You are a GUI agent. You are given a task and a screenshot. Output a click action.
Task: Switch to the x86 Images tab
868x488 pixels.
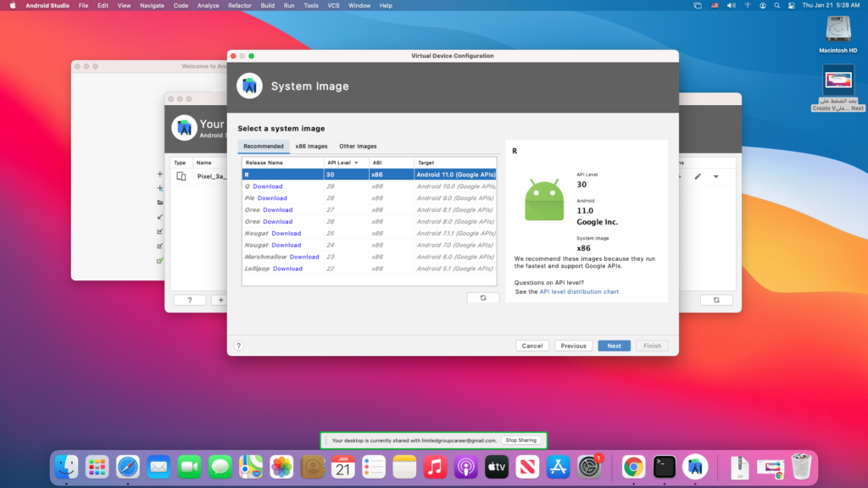[311, 146]
